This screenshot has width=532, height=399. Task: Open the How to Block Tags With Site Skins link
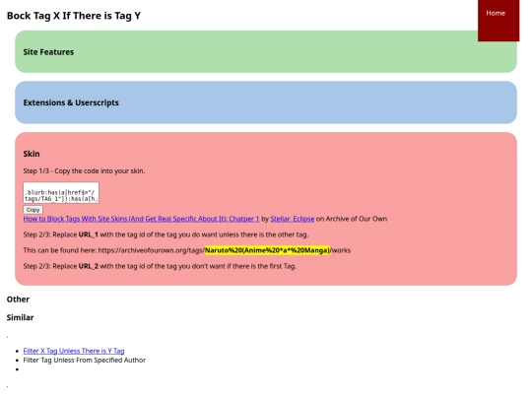(141, 219)
